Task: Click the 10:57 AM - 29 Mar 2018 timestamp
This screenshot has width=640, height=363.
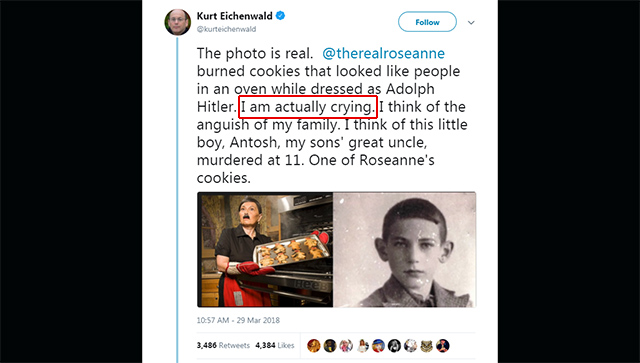Action: [238, 320]
